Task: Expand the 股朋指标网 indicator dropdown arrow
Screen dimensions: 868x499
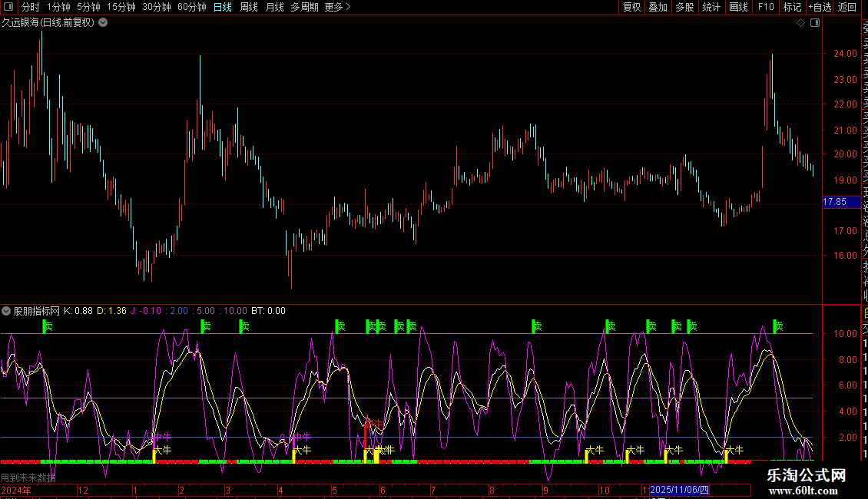Action: [7, 311]
